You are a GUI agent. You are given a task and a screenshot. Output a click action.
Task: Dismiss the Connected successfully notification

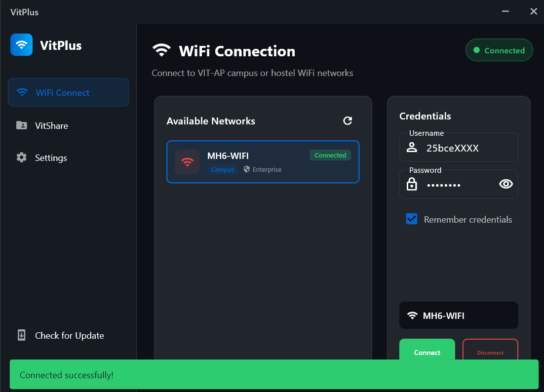[x=274, y=374]
